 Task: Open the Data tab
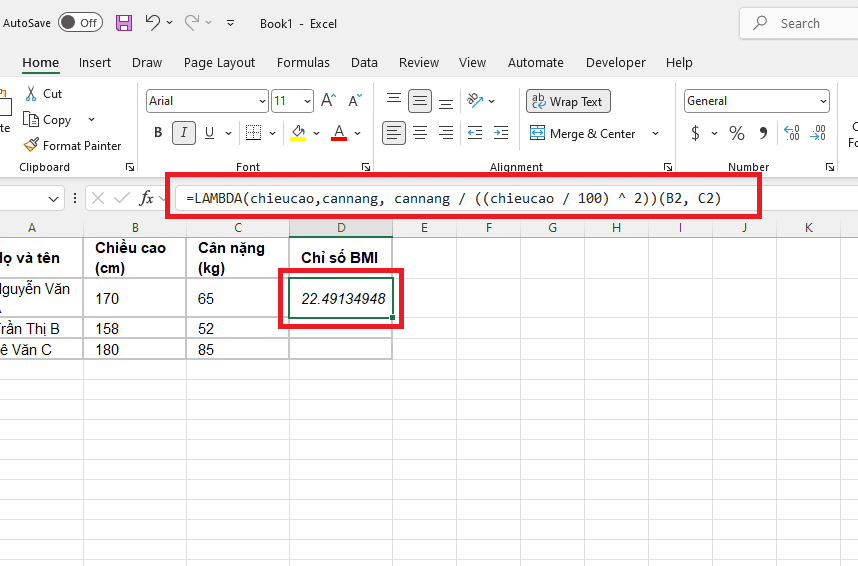364,62
